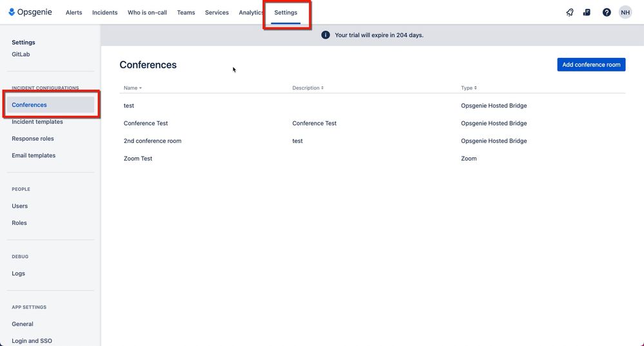Open the help question mark icon

pyautogui.click(x=607, y=12)
